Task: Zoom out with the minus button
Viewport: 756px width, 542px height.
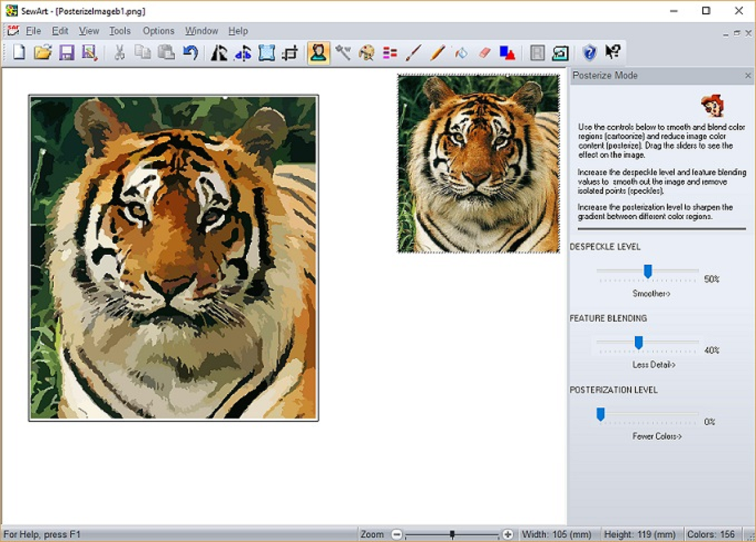Action: click(396, 534)
